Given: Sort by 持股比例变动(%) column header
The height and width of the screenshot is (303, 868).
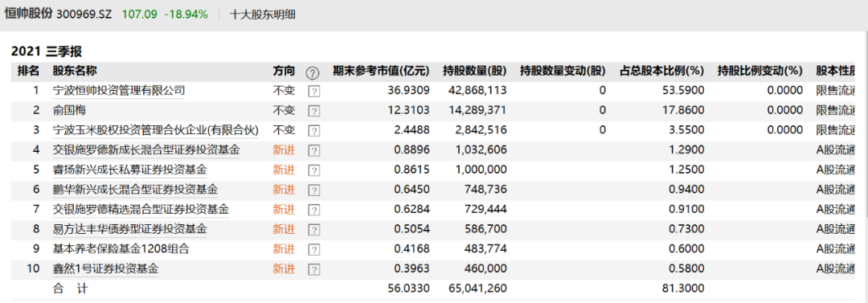Looking at the screenshot, I should [760, 71].
